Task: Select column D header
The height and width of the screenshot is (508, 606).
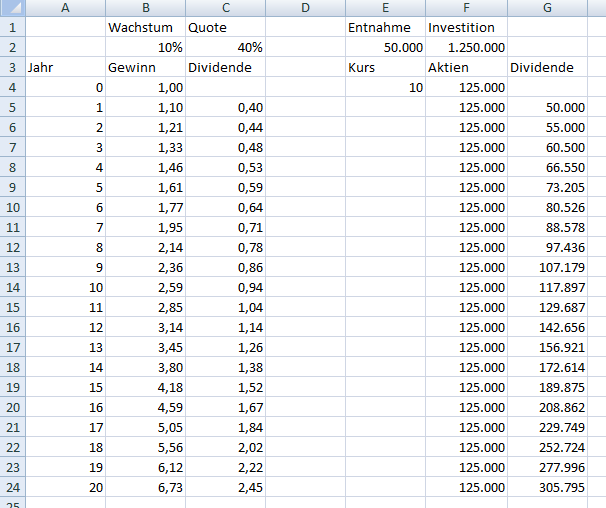Action: tap(305, 8)
